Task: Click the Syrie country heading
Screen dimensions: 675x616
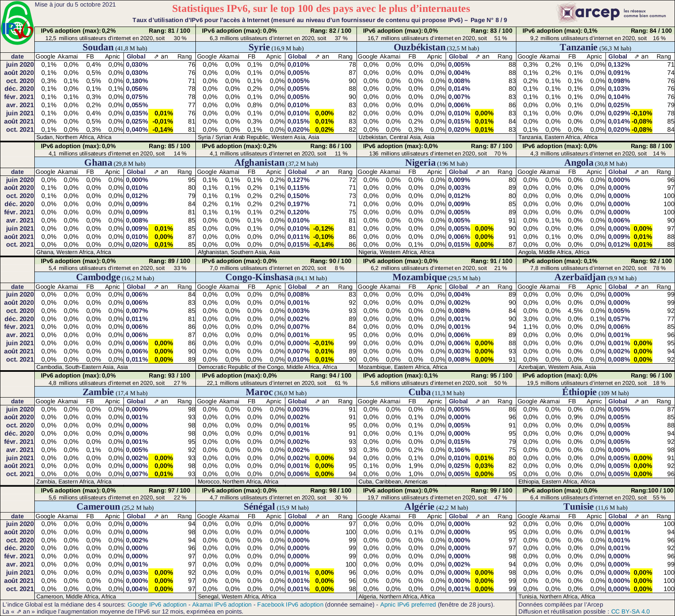Action: [x=276, y=47]
